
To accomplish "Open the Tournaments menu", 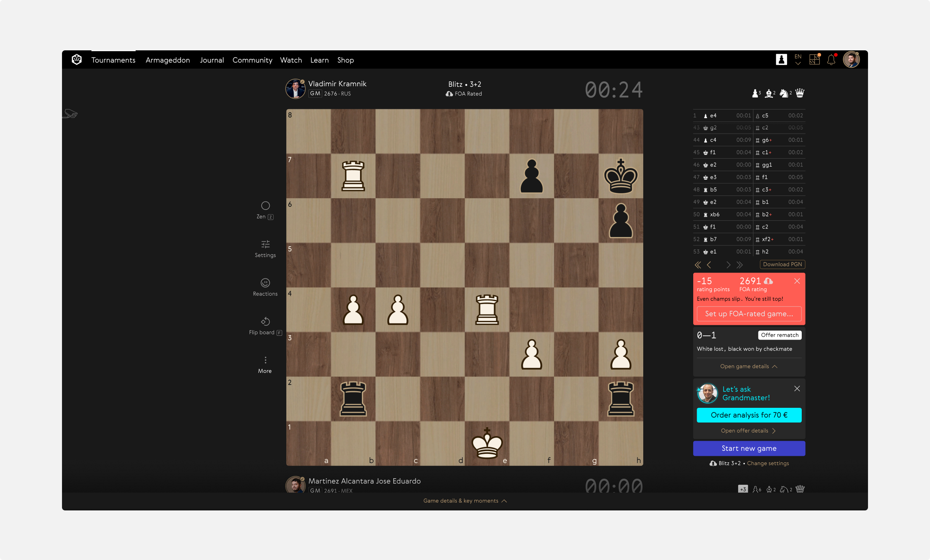I will 113,60.
